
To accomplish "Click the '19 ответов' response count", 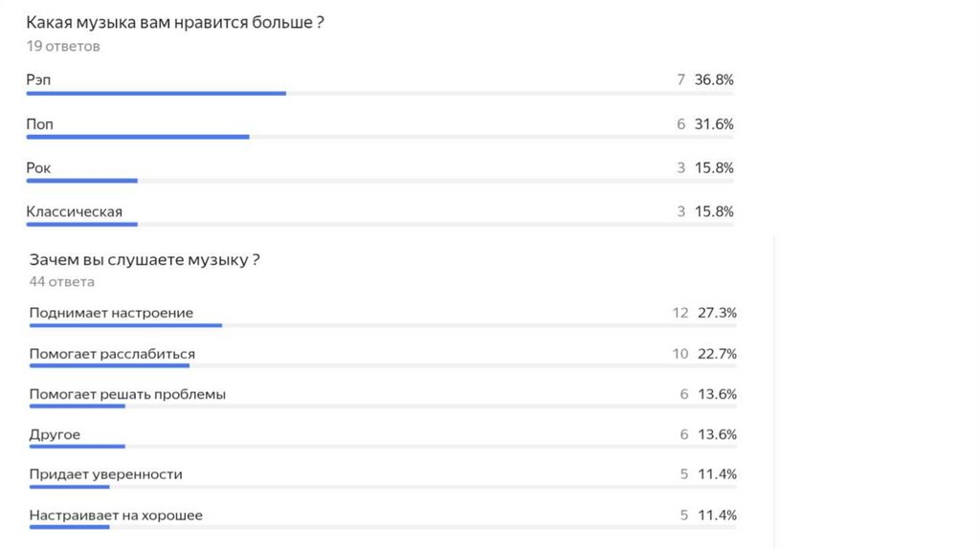I will tap(63, 46).
